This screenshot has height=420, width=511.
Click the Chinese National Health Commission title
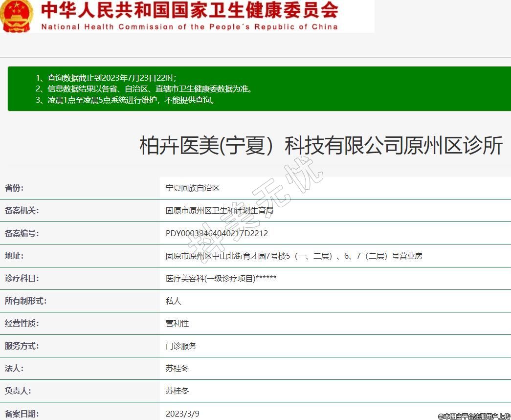[189, 10]
